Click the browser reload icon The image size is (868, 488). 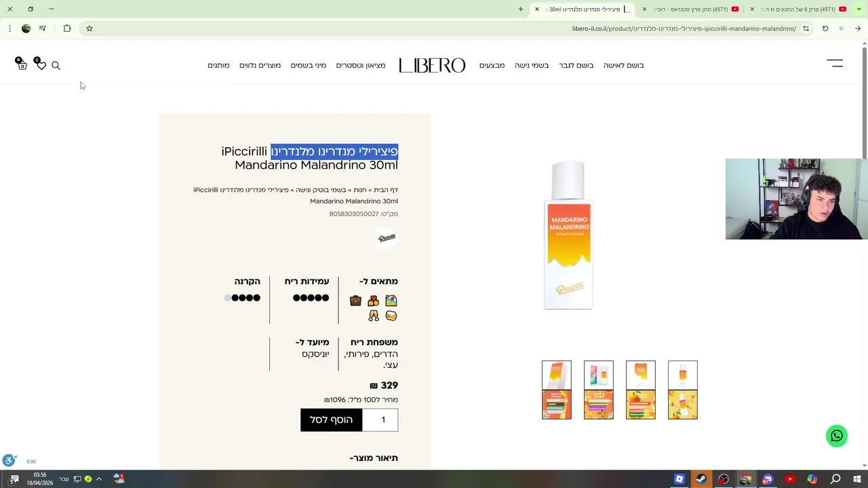(x=825, y=28)
